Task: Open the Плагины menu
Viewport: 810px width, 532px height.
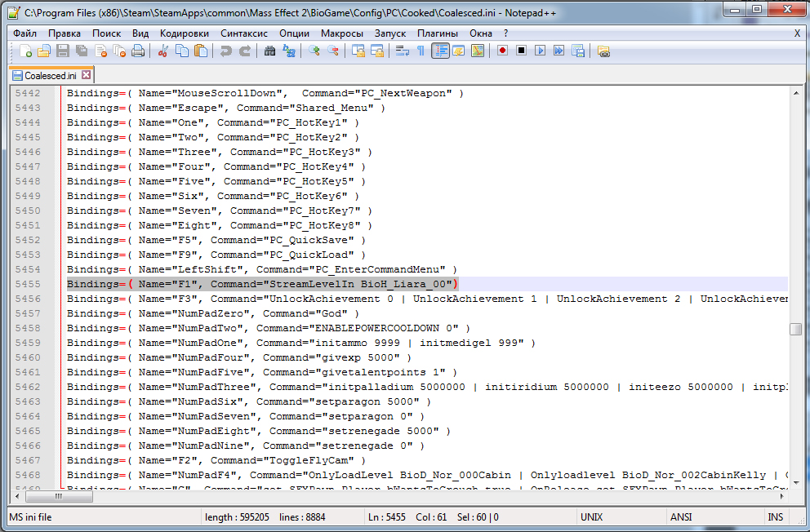Action: pyautogui.click(x=438, y=33)
